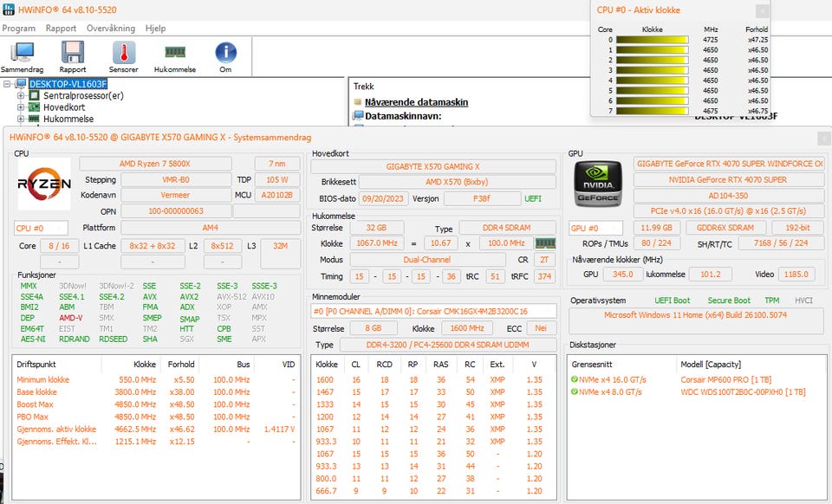832x504 pixels.
Task: Click the Ryzen CPU logo
Action: point(44,184)
